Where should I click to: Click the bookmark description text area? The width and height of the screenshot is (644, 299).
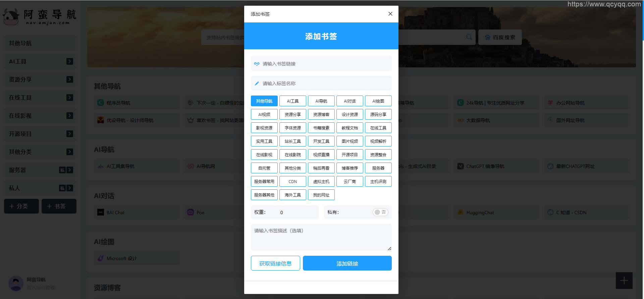pyautogui.click(x=321, y=237)
